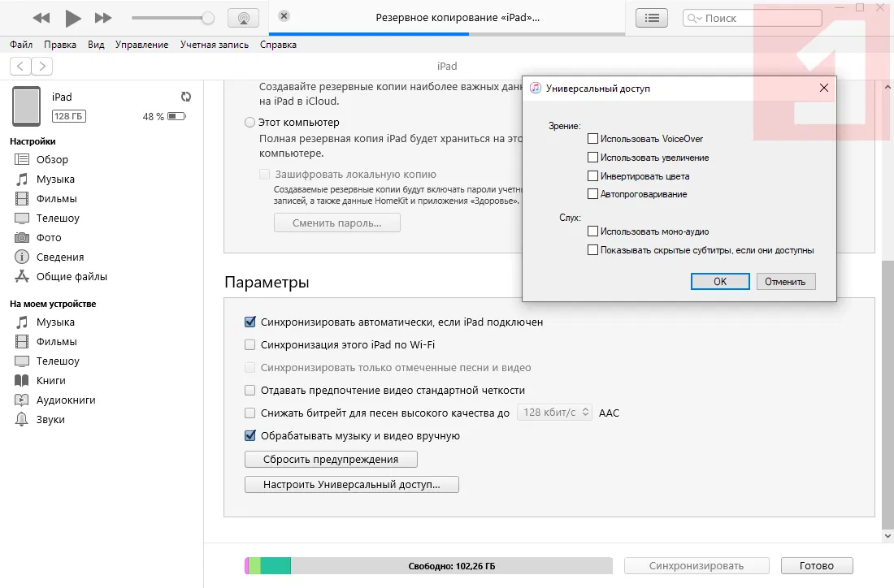This screenshot has width=894, height=588.
Task: Click Настроить Универсальный доступ button
Action: [352, 484]
